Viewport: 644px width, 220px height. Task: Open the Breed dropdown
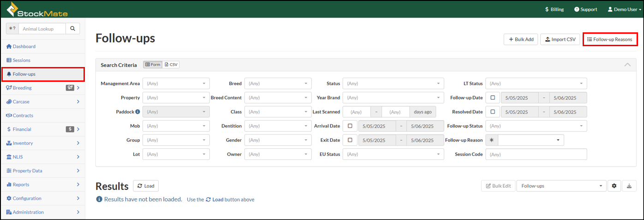(x=278, y=84)
